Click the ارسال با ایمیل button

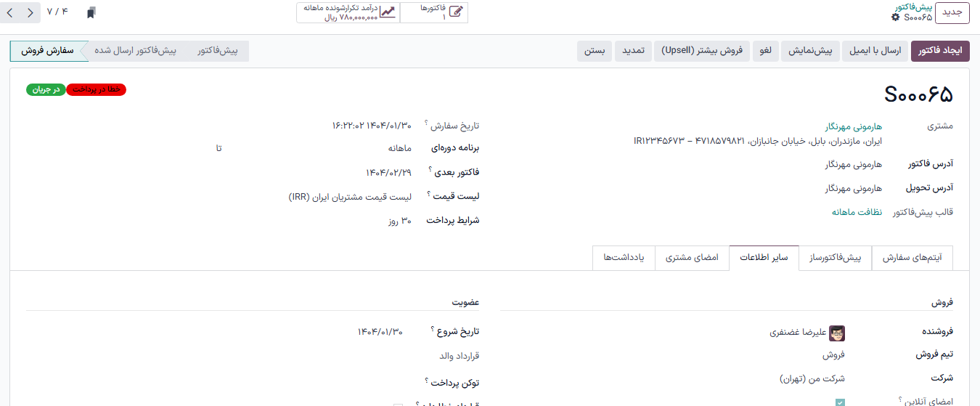tap(875, 51)
